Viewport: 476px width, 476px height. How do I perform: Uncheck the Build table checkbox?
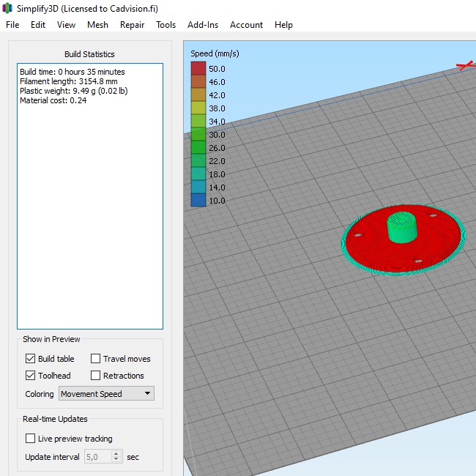[x=30, y=359]
